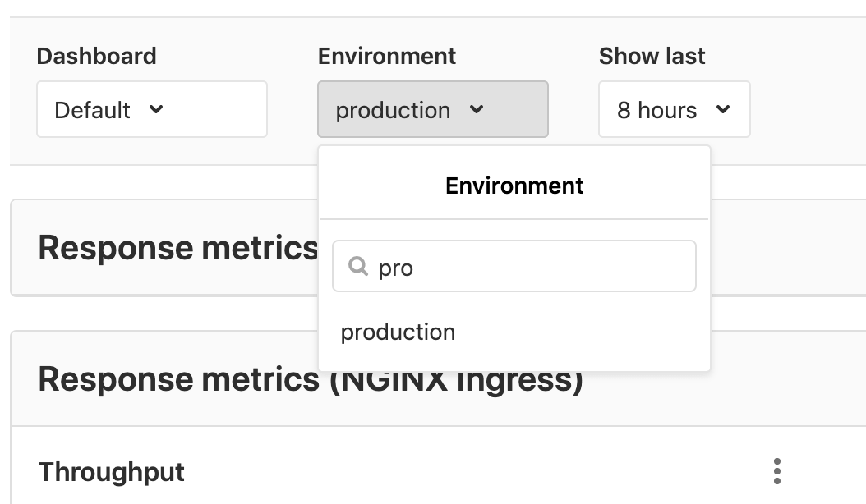Collapse the Environment dropdown picker
The height and width of the screenshot is (504, 866).
click(x=433, y=109)
